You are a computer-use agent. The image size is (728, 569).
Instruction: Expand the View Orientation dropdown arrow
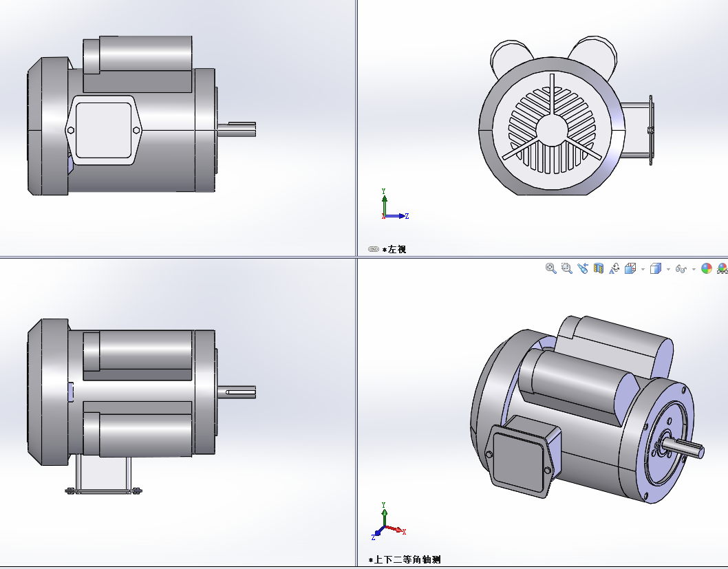coord(642,269)
